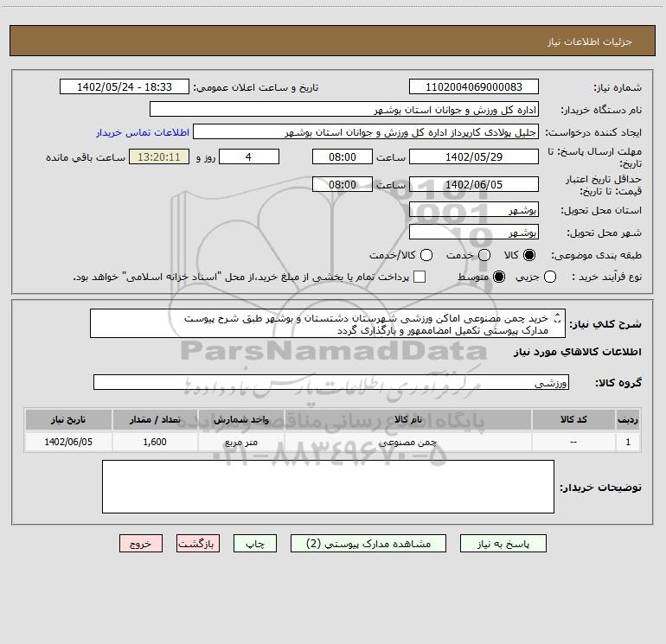
Task: Click the 1,600 quantity cell
Action: 155,442
